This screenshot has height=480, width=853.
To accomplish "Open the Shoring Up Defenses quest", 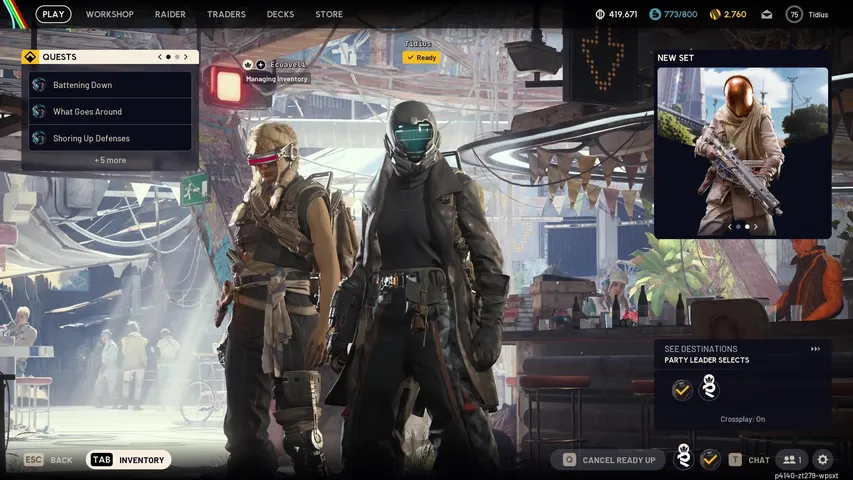I will (110, 138).
